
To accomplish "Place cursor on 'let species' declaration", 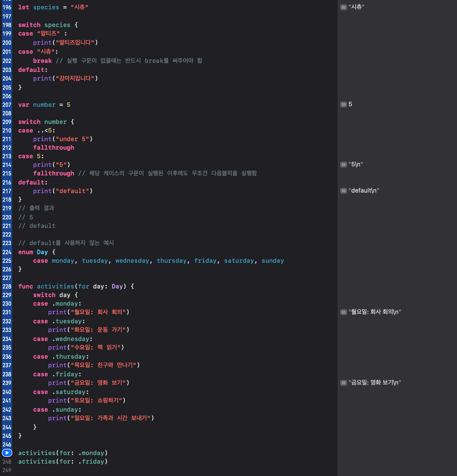I will 53,7.
